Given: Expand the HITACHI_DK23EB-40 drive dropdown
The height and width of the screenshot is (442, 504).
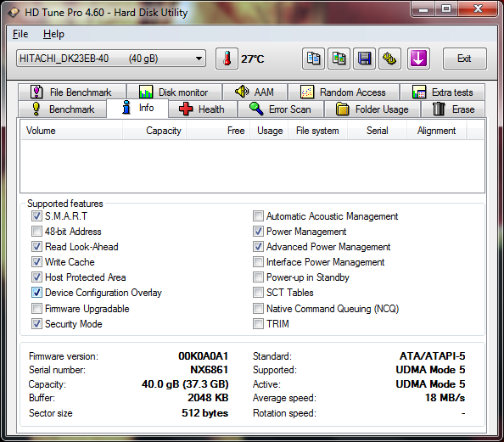Looking at the screenshot, I should point(111,59).
